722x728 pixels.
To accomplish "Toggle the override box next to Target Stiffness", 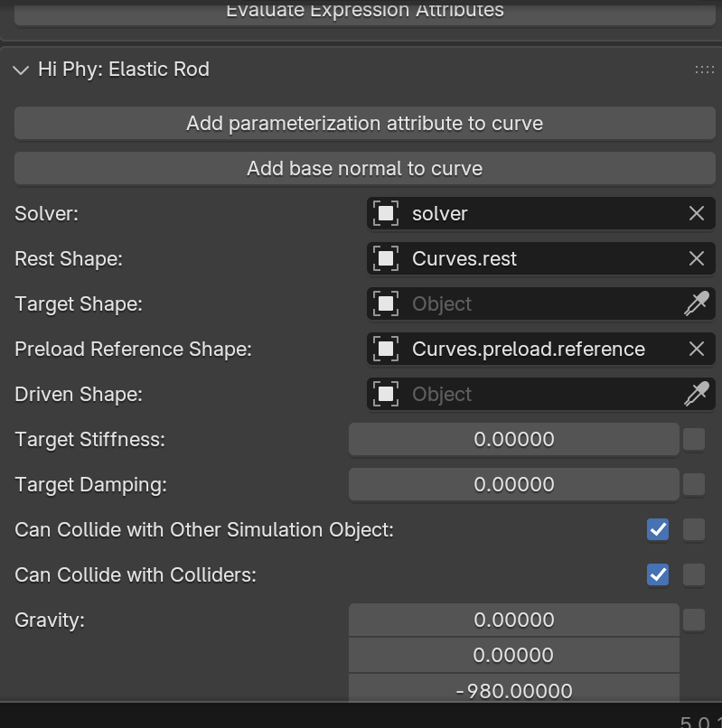I will point(694,439).
